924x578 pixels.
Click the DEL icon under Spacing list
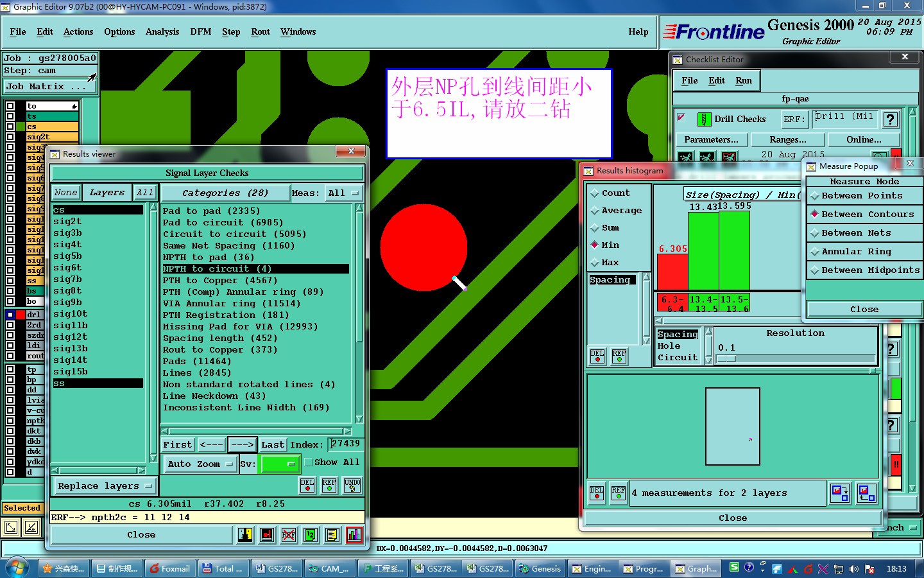click(x=597, y=356)
